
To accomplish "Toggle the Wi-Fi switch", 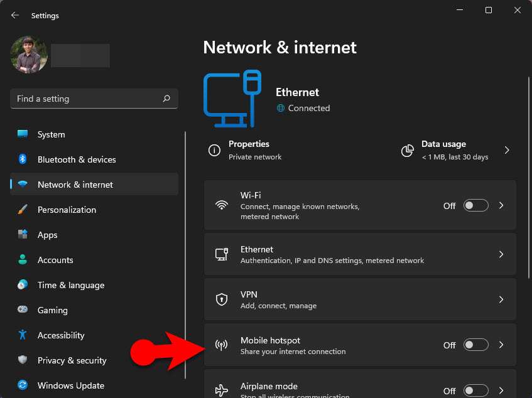I will (x=476, y=205).
